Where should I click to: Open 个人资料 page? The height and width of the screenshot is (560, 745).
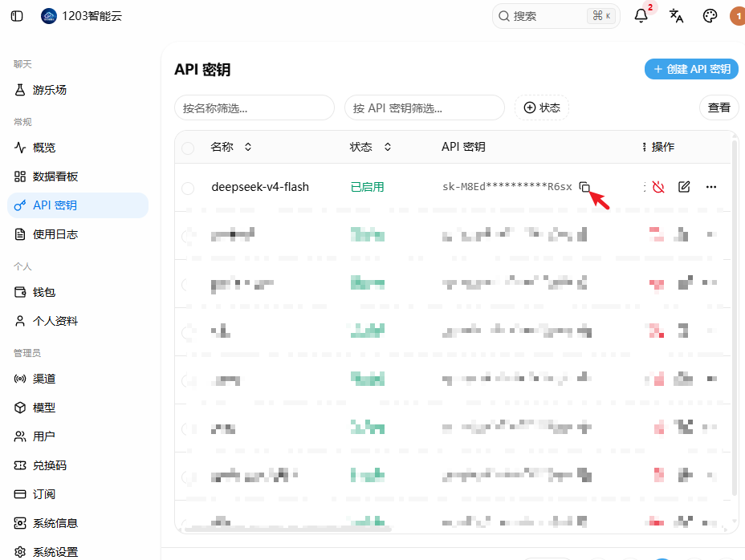(78, 321)
